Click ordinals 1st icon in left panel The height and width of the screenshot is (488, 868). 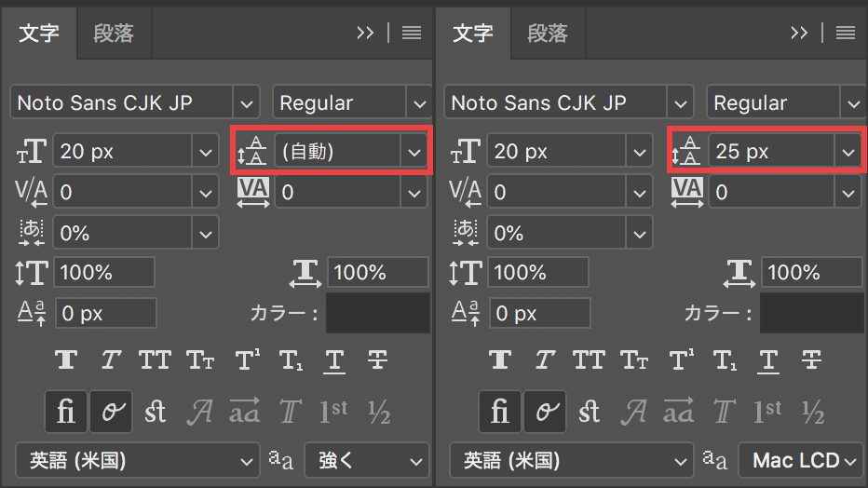[333, 412]
